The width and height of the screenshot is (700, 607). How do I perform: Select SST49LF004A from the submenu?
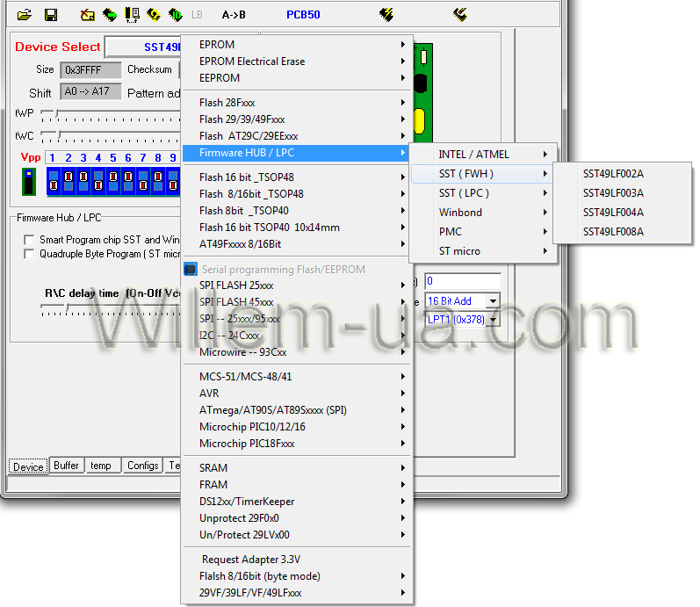[x=613, y=212]
